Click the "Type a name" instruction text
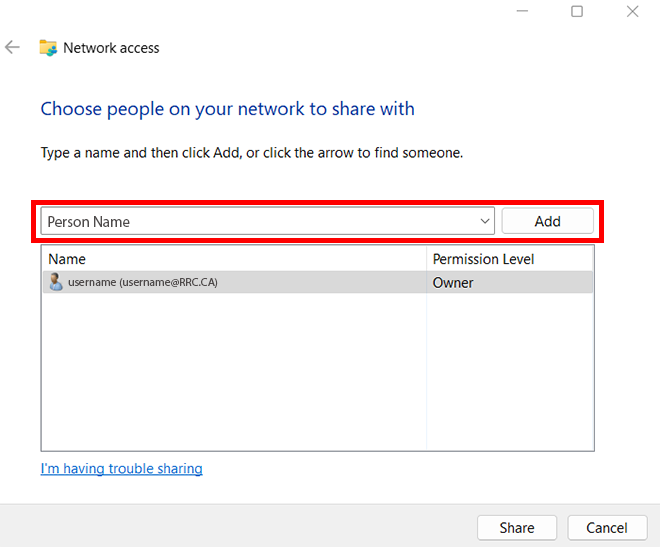The height and width of the screenshot is (547, 660). [251, 153]
